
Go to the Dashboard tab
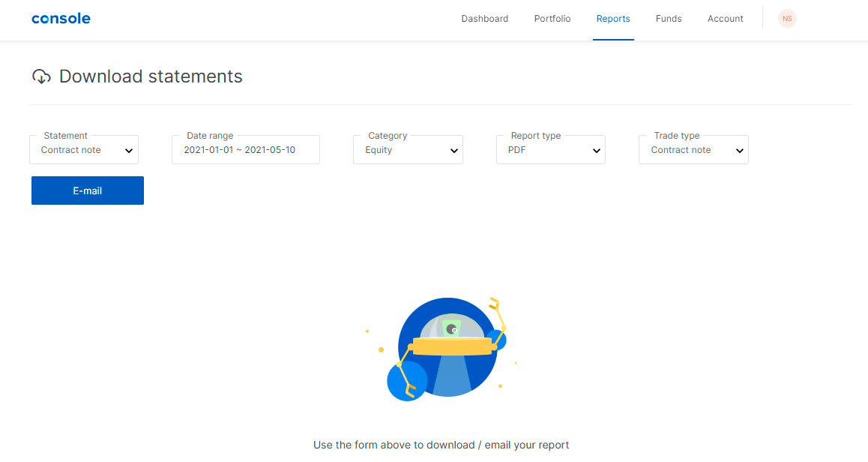click(484, 18)
